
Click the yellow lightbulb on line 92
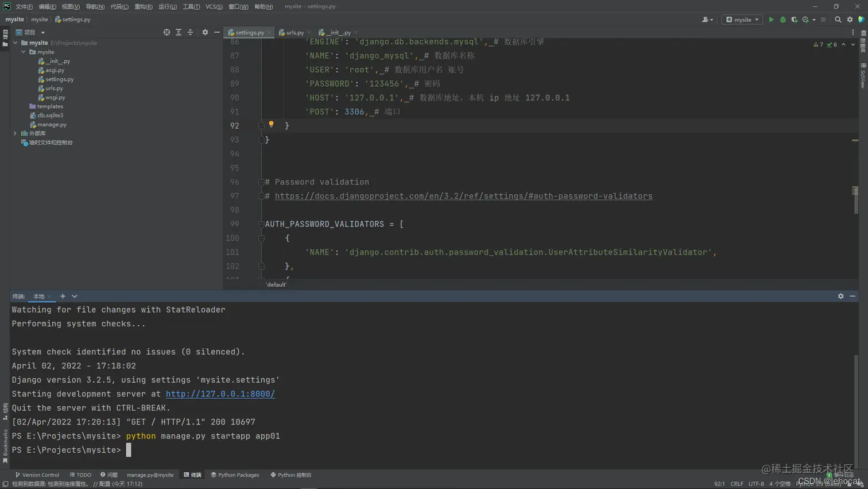tap(271, 125)
